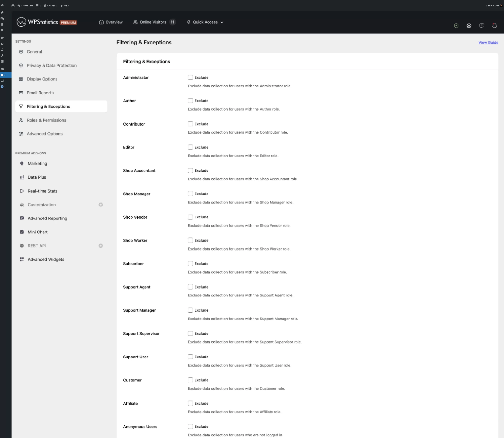Open Real-time Stats add-on settings
504x438 pixels.
tap(61, 191)
